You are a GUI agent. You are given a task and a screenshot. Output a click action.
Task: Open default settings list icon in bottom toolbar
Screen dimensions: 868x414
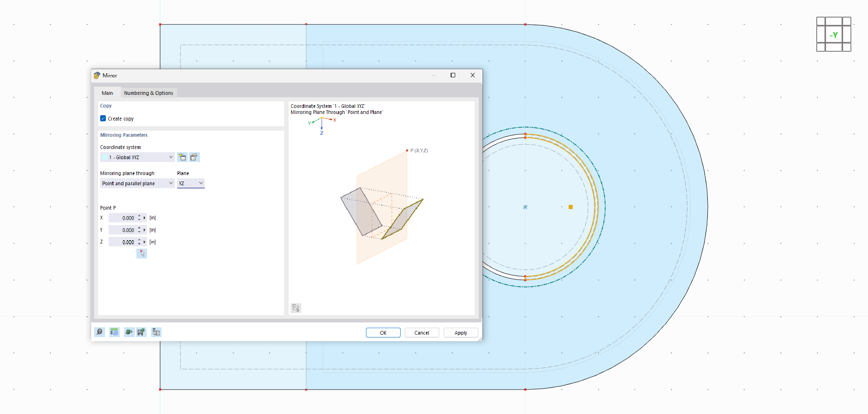(x=156, y=332)
